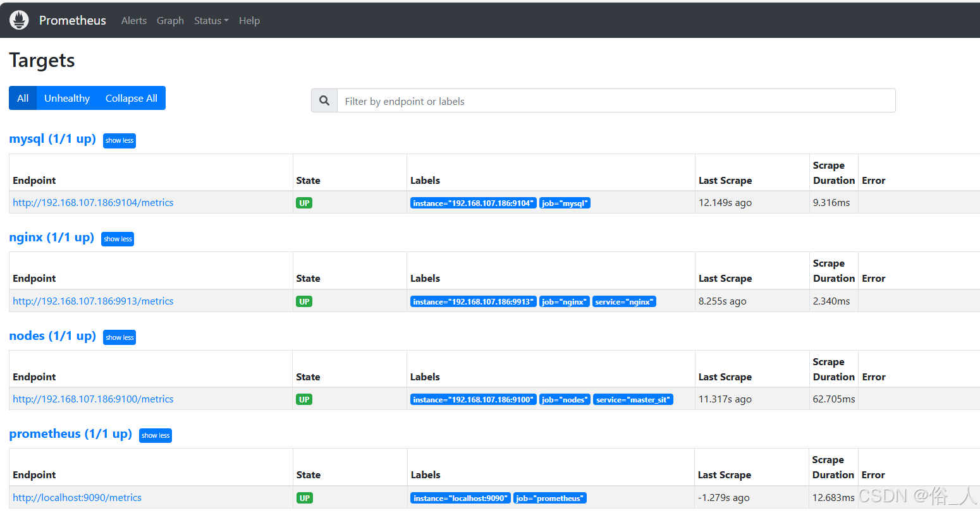
Task: Click the 2.340ms scrape duration
Action: pos(831,301)
